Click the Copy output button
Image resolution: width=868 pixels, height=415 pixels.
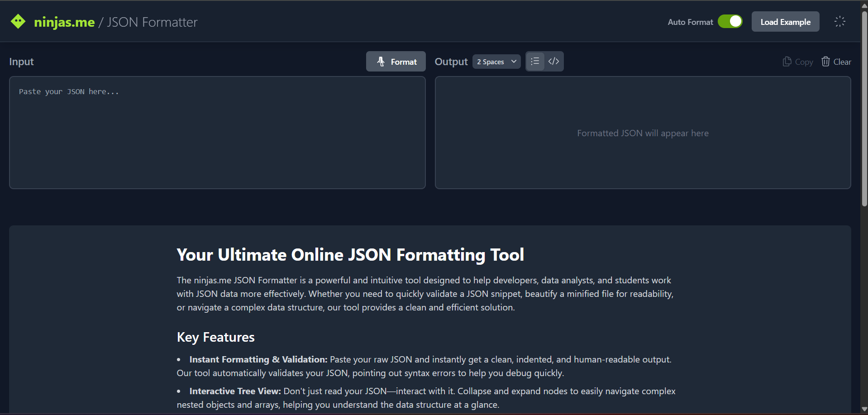tap(798, 62)
